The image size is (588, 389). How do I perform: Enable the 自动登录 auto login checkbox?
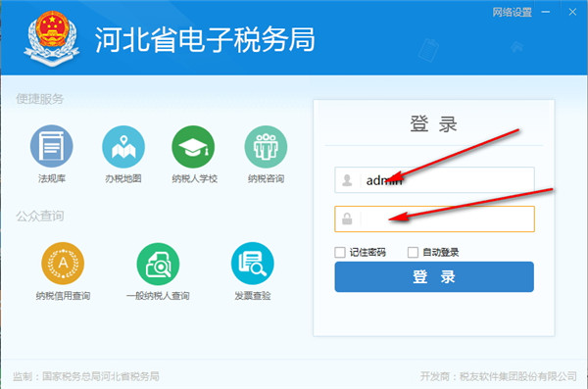pos(413,252)
